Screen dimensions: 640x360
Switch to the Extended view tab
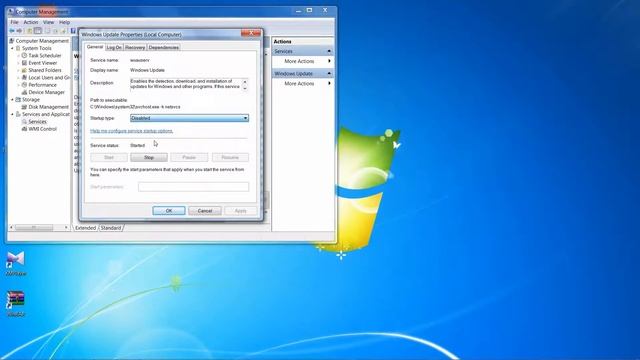[x=85, y=228]
